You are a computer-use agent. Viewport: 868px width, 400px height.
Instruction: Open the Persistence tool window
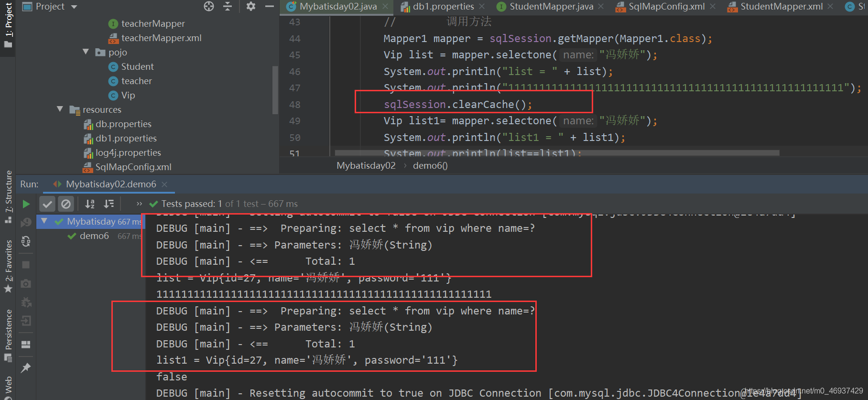point(8,335)
